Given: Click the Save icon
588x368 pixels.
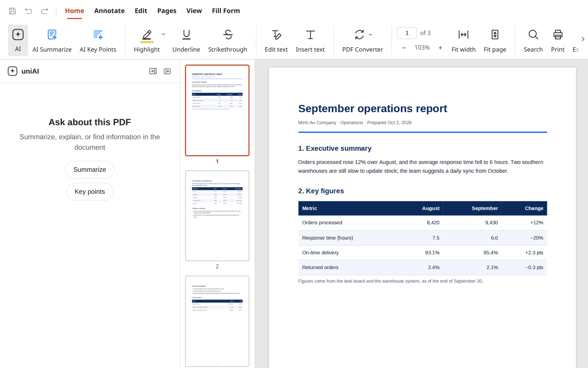Looking at the screenshot, I should [x=12, y=11].
